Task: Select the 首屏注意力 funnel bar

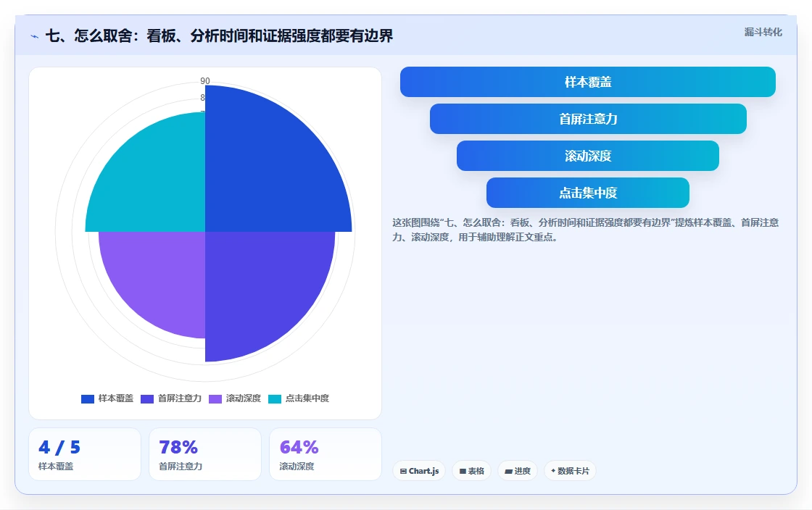Action: click(x=588, y=119)
